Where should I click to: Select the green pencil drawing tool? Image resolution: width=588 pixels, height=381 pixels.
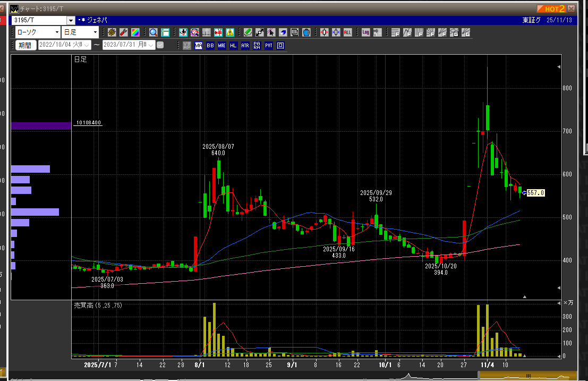[x=248, y=32]
